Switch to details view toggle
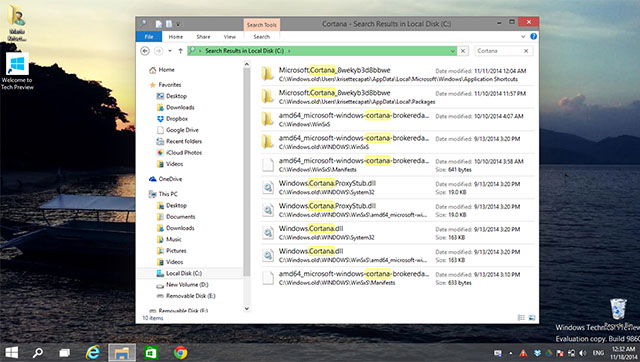 tap(521, 318)
